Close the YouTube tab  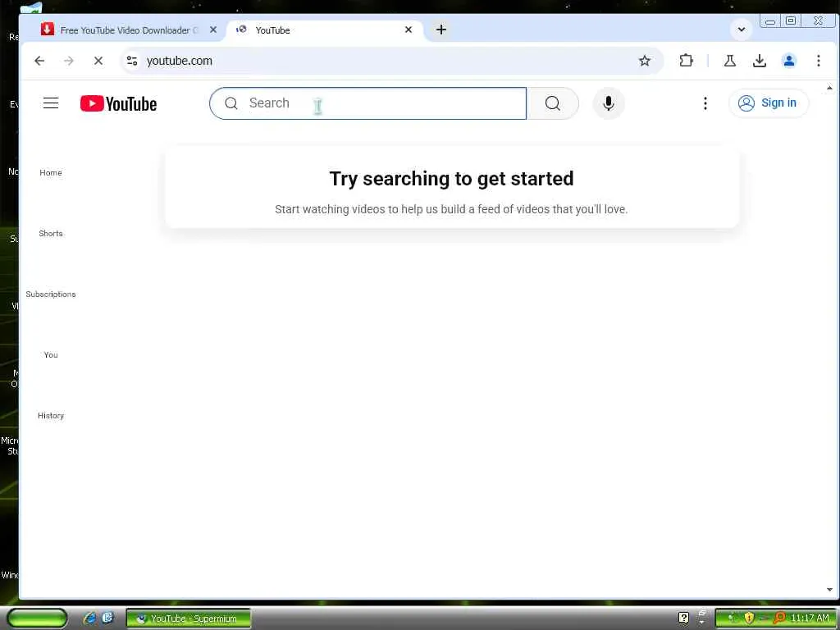pos(409,30)
